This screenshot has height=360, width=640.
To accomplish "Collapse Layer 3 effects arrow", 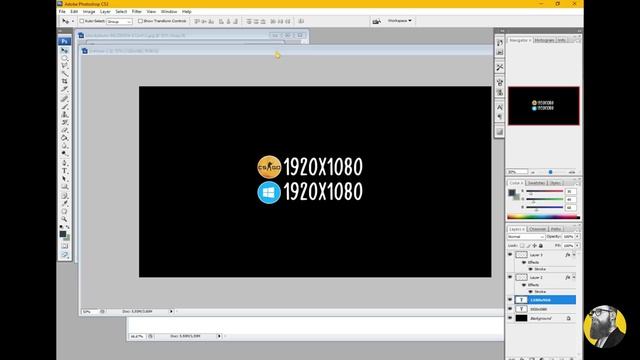I will pyautogui.click(x=574, y=255).
